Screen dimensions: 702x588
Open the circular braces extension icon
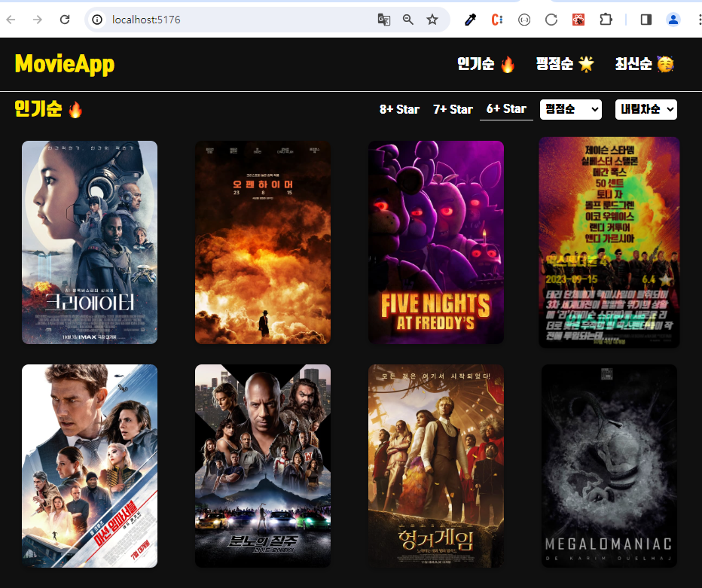(524, 20)
